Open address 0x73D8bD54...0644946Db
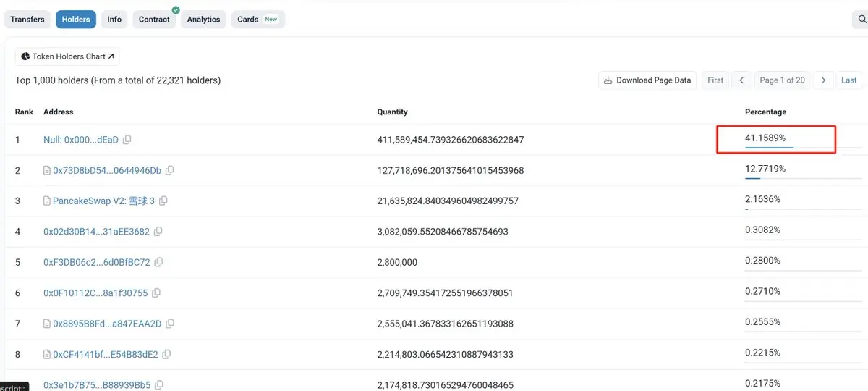The height and width of the screenshot is (391, 868). (107, 170)
